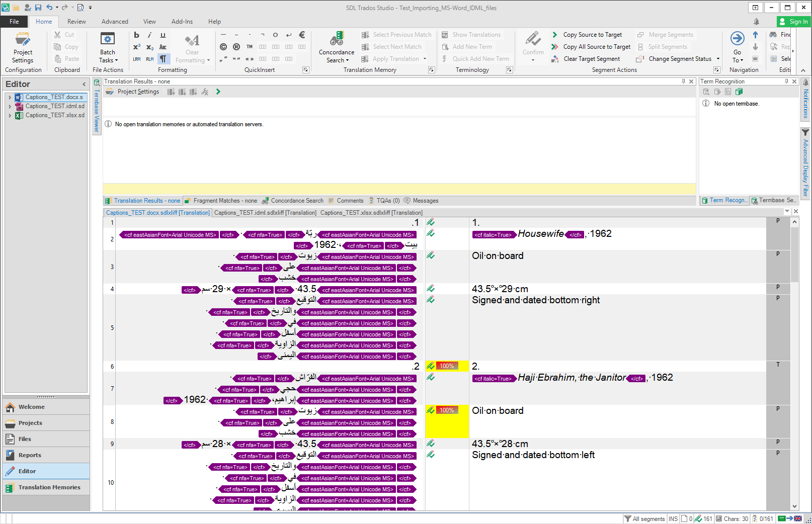812x524 pixels.
Task: Expand Captions_TEST.docx tree node
Action: coord(10,97)
